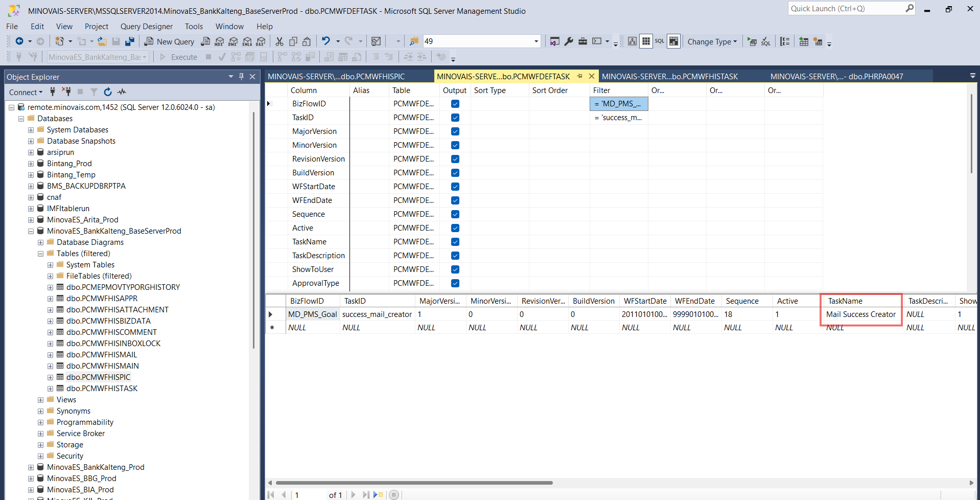Click the Object Explorer vertical scrollbar
980x500 pixels.
[254, 230]
